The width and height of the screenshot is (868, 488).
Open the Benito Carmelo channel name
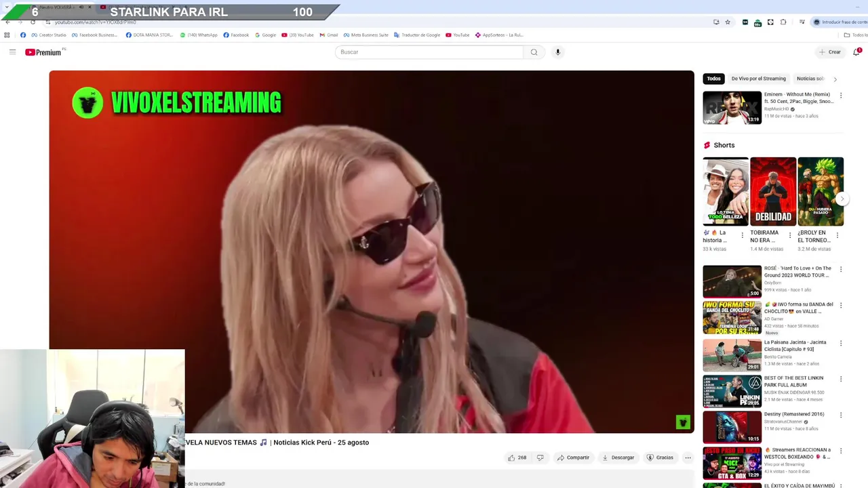(x=778, y=357)
